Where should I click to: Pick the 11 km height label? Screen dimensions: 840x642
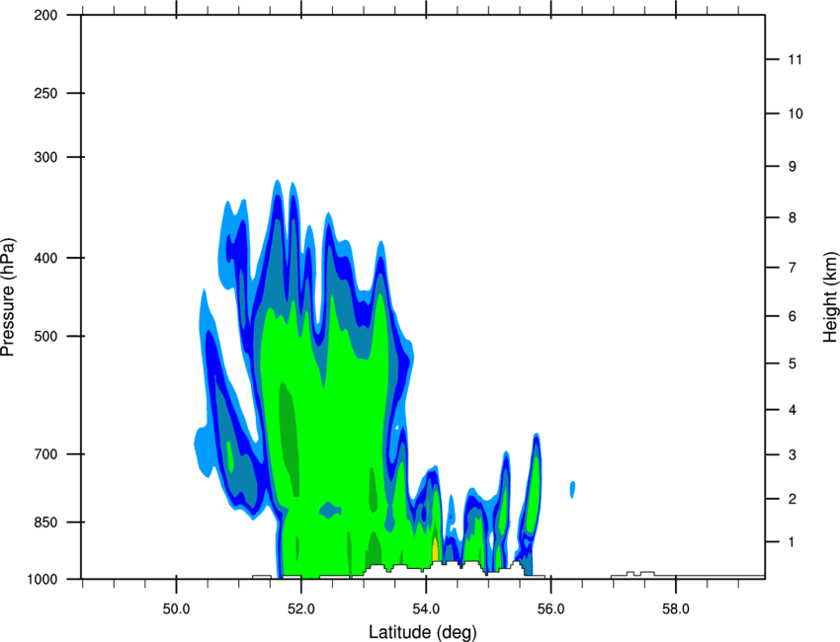click(x=796, y=59)
